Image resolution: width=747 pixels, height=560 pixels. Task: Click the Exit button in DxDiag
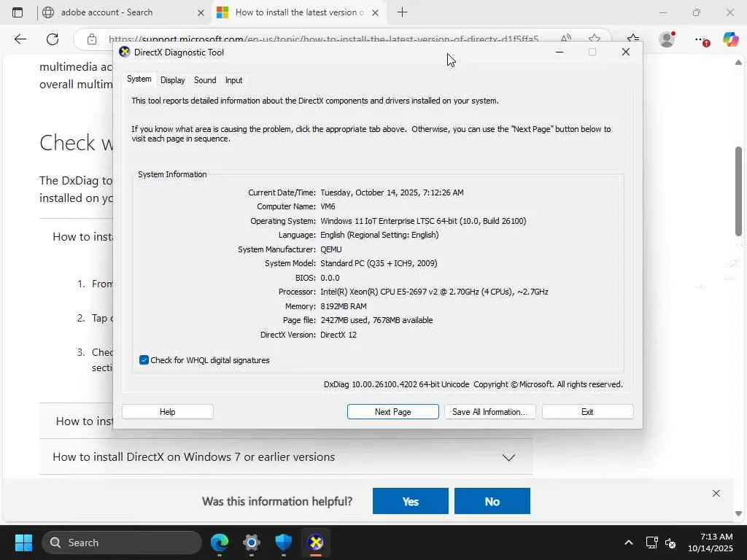click(x=587, y=412)
